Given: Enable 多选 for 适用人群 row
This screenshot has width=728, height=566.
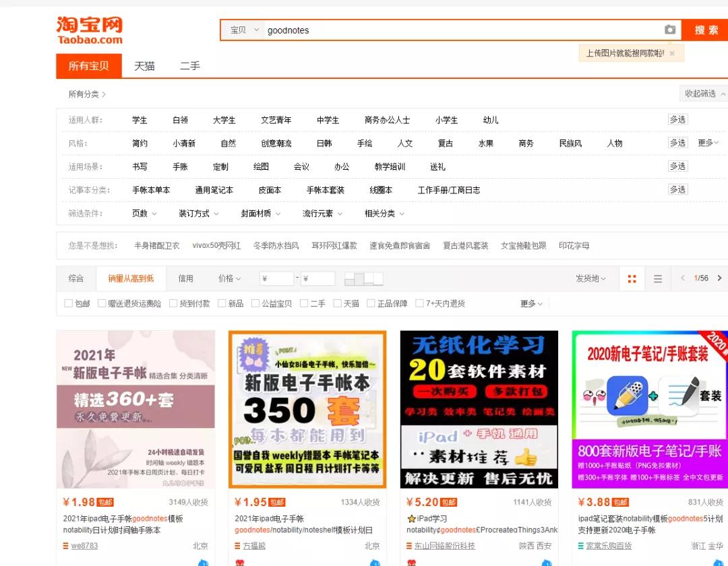Looking at the screenshot, I should coord(677,120).
